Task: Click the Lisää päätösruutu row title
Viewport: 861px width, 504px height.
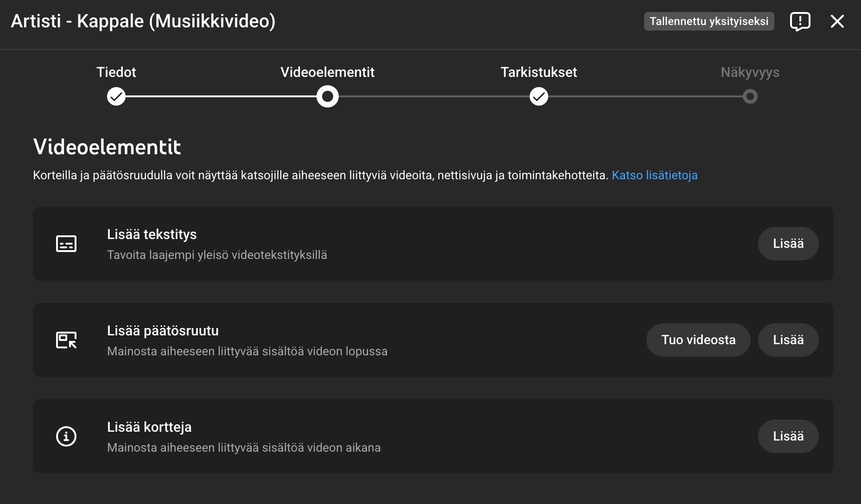Action: 163,331
